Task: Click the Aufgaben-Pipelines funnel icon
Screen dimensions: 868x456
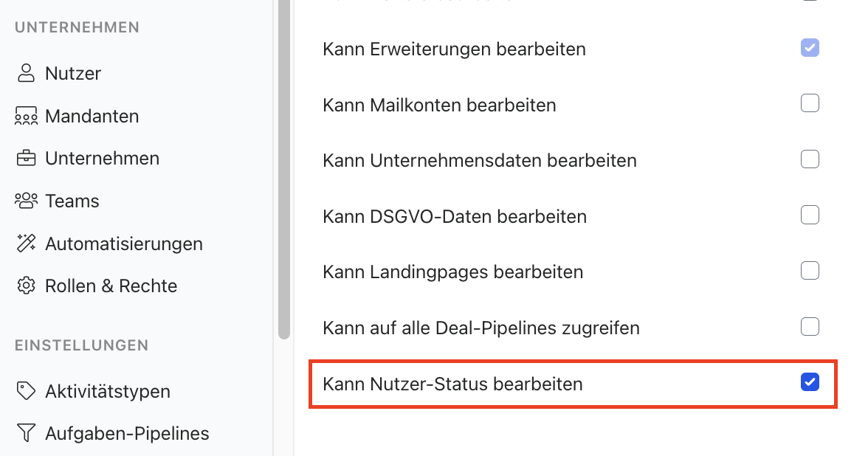Action: coord(27,433)
